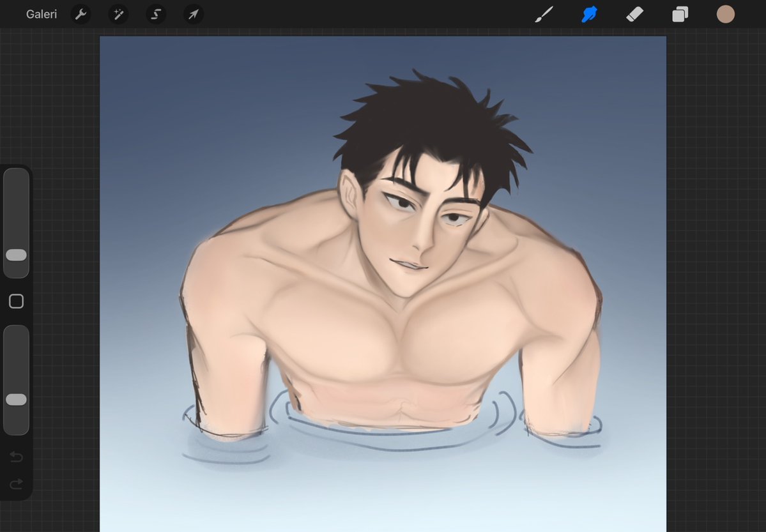The width and height of the screenshot is (766, 532).
Task: Select the Eraser tool
Action: click(x=634, y=14)
